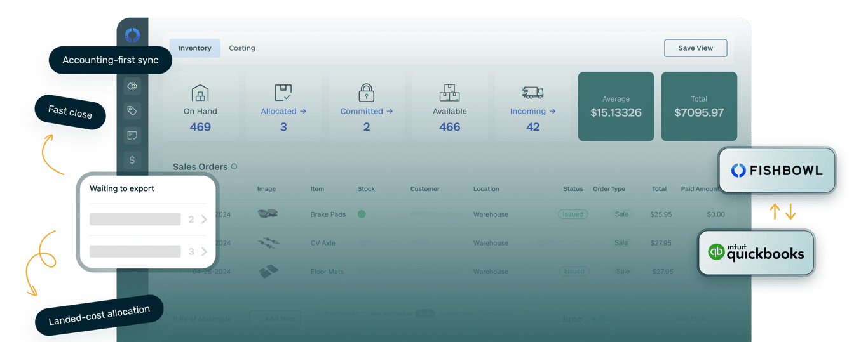Click the Incoming delivery truck icon
868x342 pixels.
(x=532, y=93)
